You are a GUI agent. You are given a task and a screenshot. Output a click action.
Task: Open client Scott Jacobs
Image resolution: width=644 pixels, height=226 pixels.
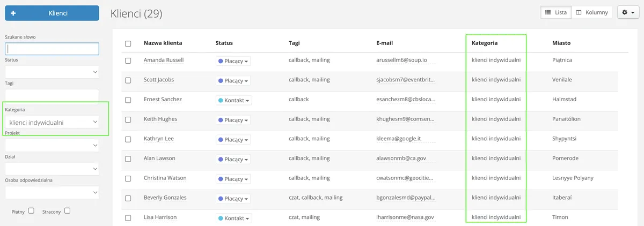(159, 80)
